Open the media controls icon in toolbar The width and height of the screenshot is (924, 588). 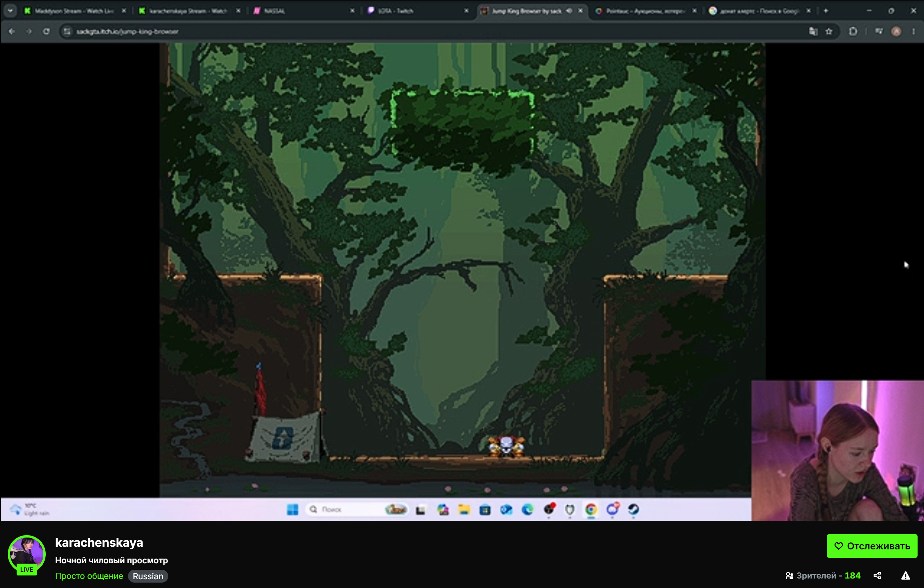click(879, 31)
